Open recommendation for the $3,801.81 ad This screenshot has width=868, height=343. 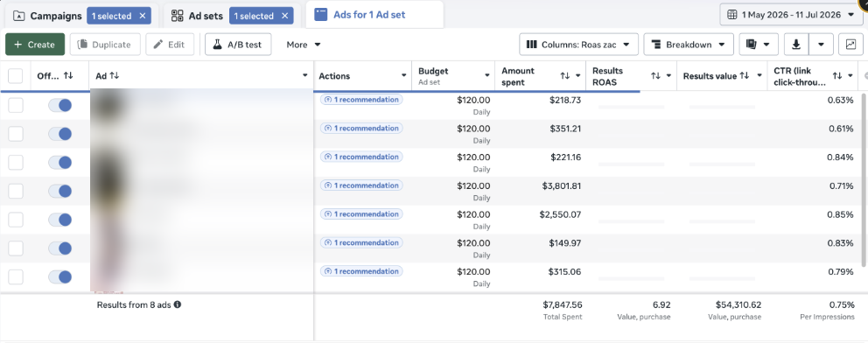[x=361, y=185]
